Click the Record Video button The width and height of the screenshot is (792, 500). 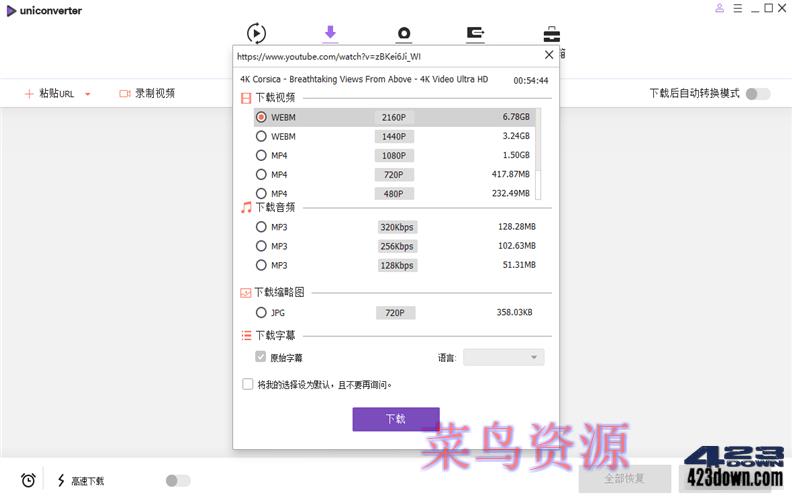147,93
